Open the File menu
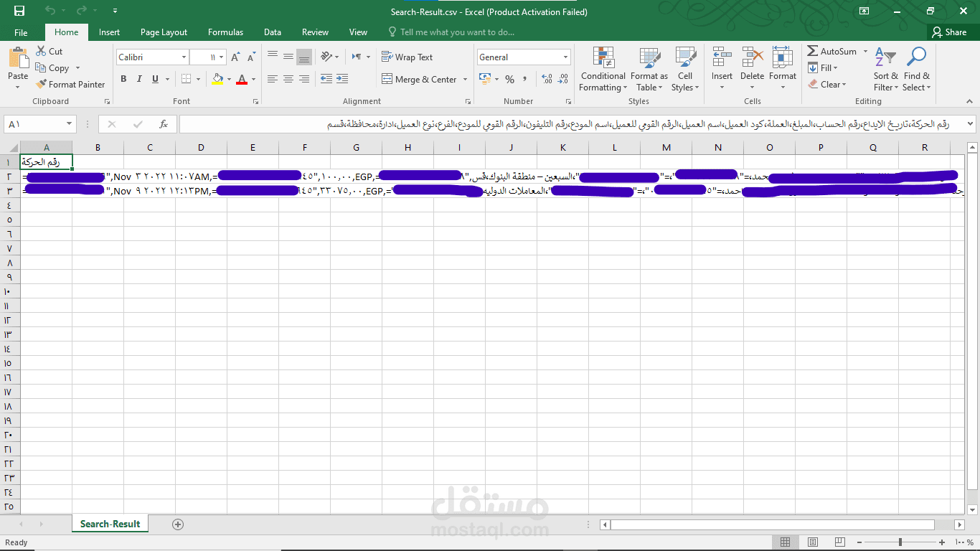This screenshot has width=980, height=551. pyautogui.click(x=21, y=32)
